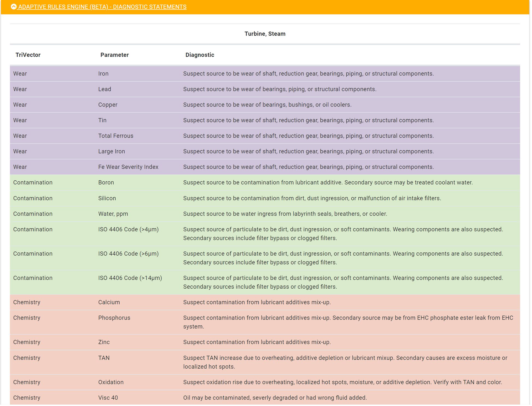This screenshot has height=406, width=532.
Task: Select the Tin parameter cell
Action: point(102,120)
